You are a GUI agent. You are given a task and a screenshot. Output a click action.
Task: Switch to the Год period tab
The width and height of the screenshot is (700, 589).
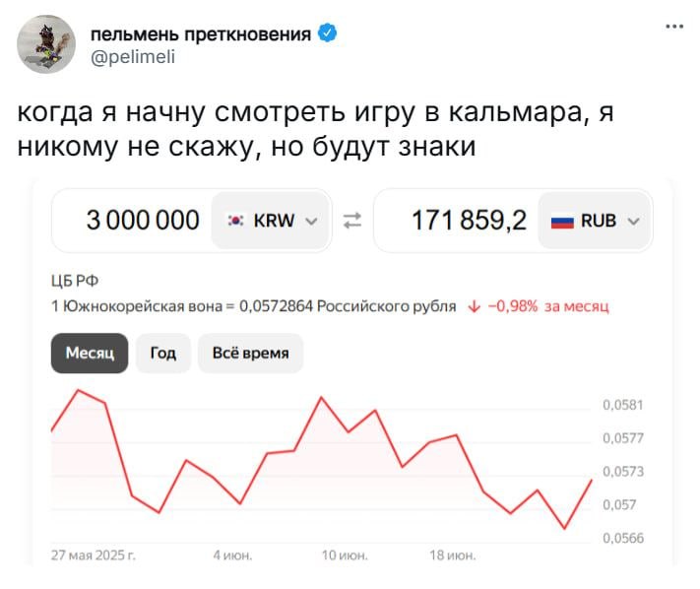point(163,354)
